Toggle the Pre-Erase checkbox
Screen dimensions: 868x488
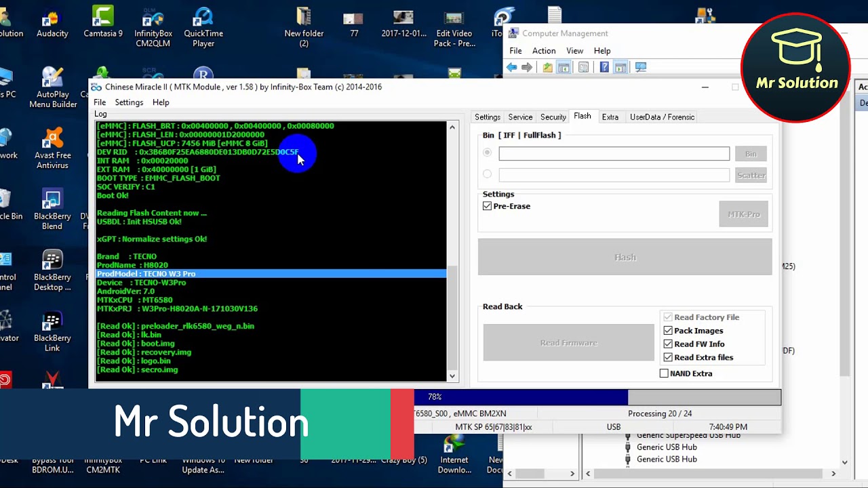tap(487, 206)
